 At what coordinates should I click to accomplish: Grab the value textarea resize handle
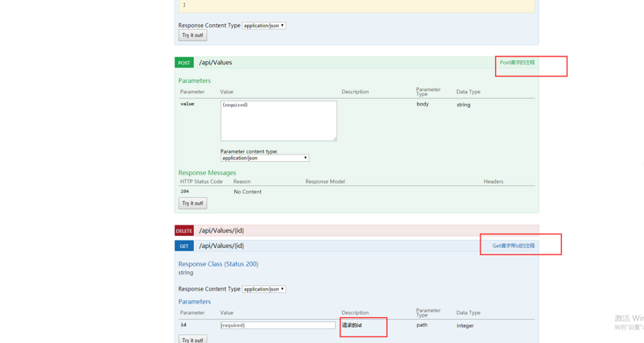coord(335,138)
